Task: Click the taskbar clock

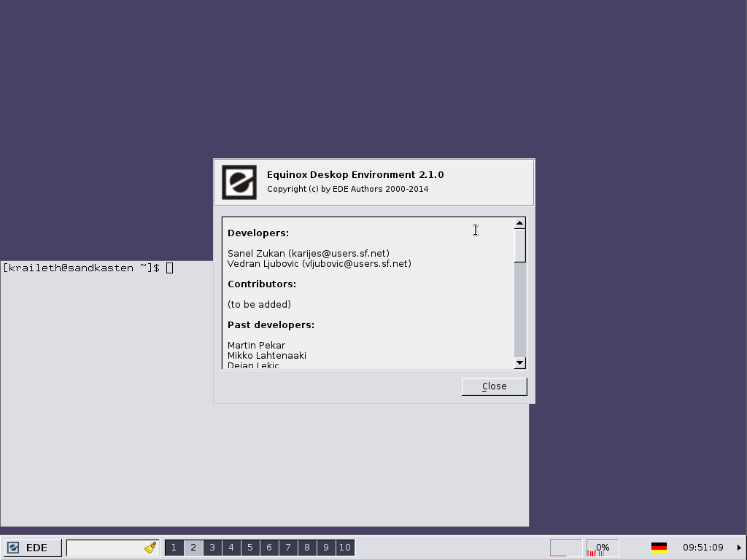Action: [703, 548]
